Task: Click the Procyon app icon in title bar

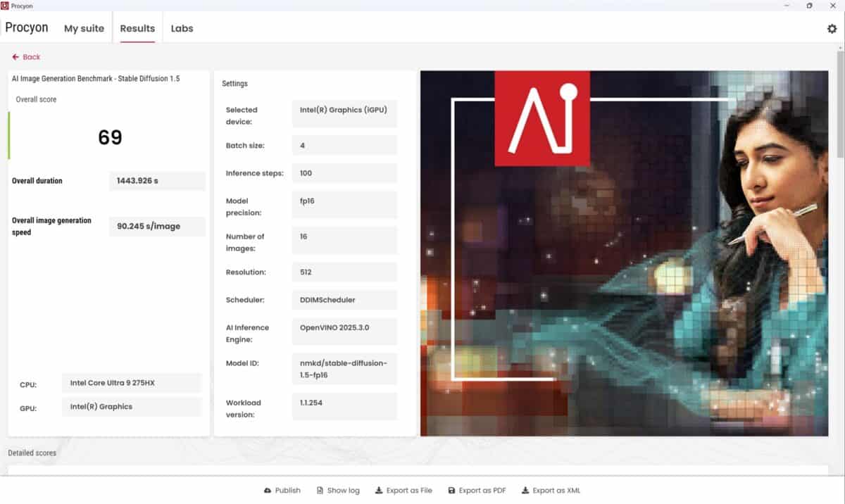Action: point(6,6)
